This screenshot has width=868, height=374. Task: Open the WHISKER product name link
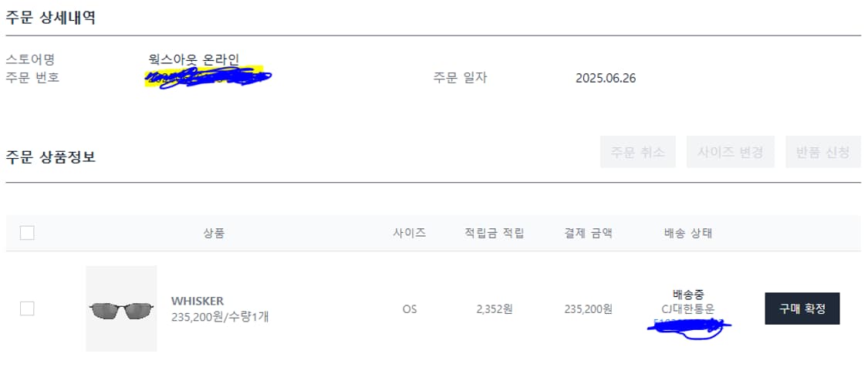click(198, 301)
